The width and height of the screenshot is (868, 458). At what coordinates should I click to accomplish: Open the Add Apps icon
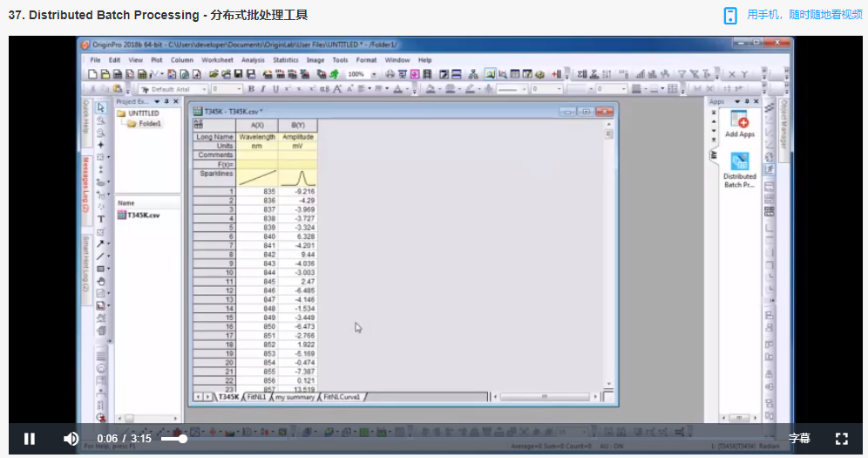click(x=740, y=124)
